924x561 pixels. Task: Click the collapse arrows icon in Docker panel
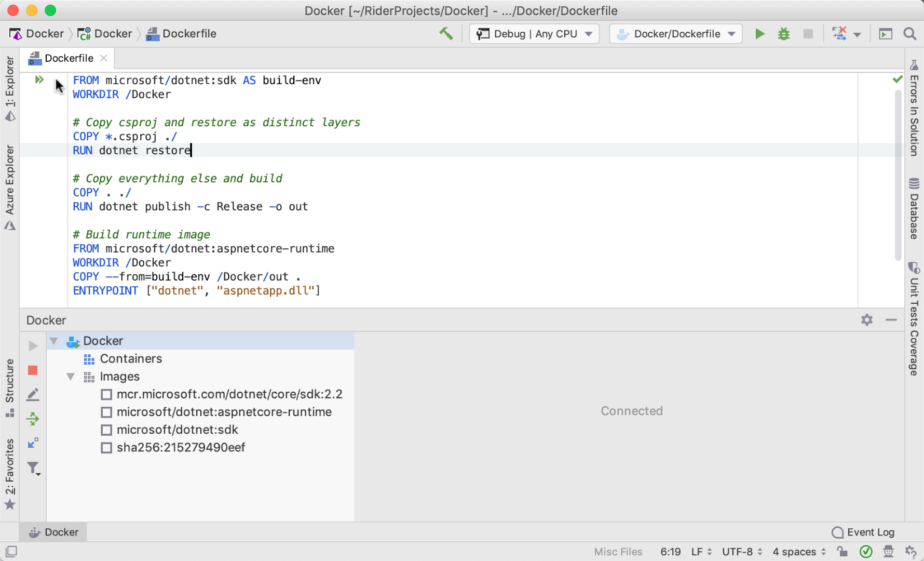[33, 443]
